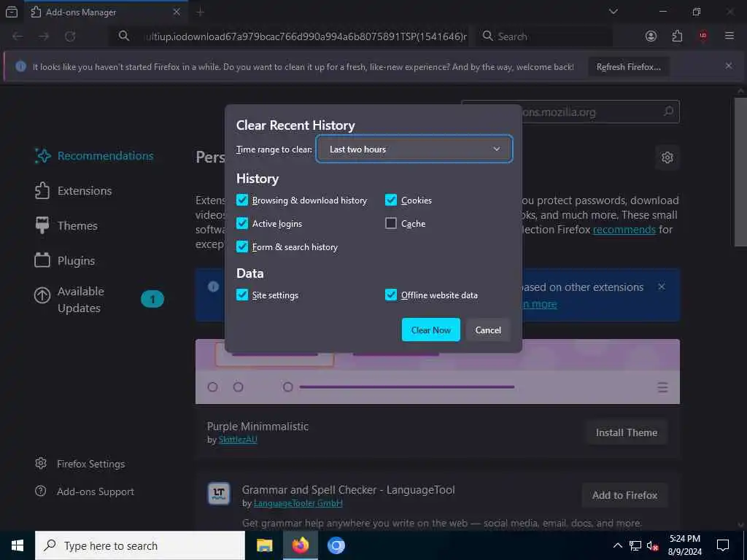This screenshot has width=747, height=560.
Task: Show hidden system tray icons
Action: click(617, 545)
